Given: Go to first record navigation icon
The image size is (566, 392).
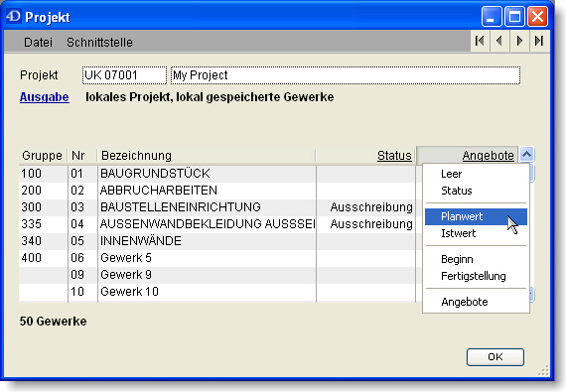Looking at the screenshot, I should pyautogui.click(x=480, y=41).
